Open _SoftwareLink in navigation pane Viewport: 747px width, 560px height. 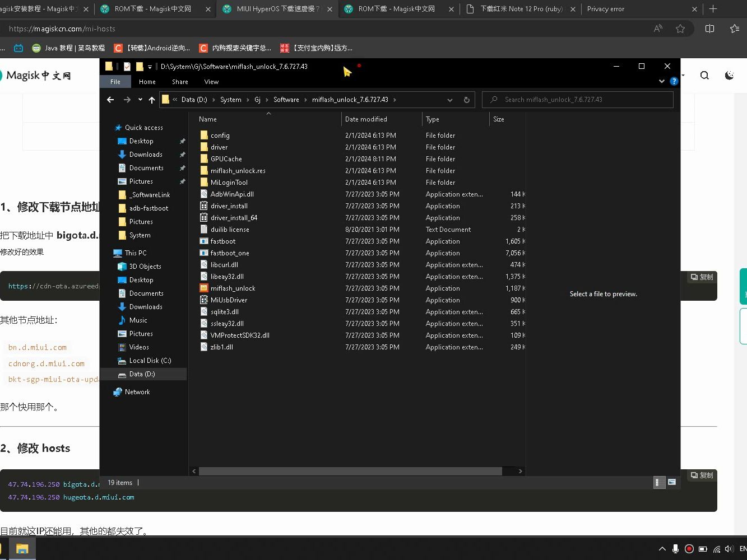point(150,195)
